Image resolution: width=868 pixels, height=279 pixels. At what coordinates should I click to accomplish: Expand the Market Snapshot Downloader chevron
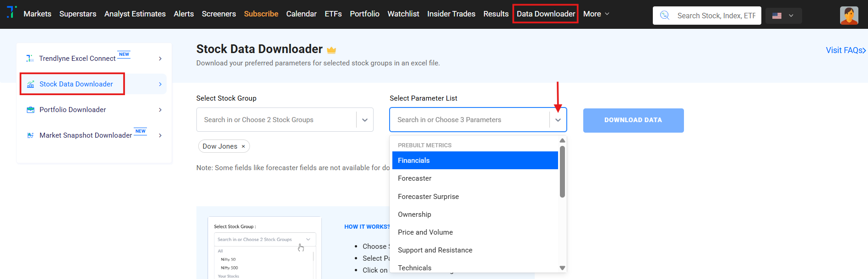(x=160, y=135)
